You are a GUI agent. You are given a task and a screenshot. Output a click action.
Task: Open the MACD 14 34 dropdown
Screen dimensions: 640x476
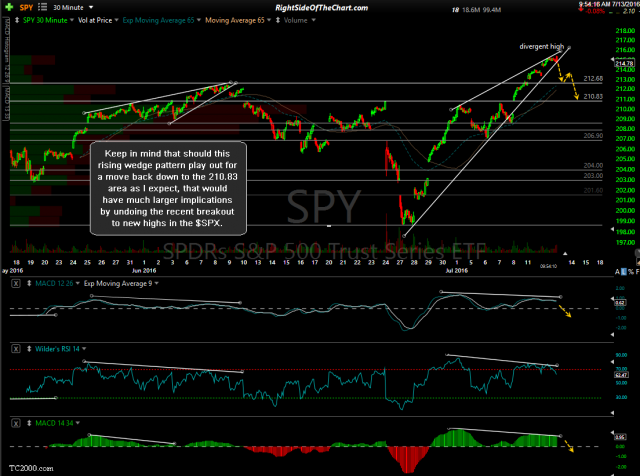coord(78,423)
